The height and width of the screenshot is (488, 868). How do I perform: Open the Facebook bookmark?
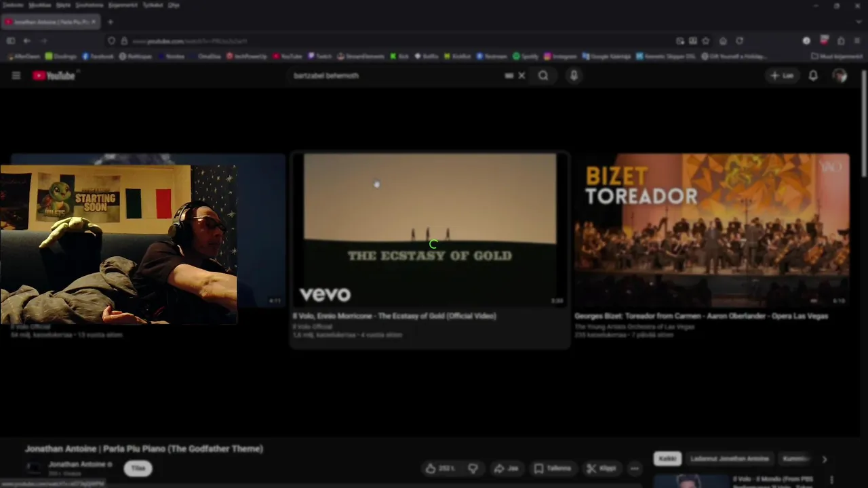pos(98,56)
